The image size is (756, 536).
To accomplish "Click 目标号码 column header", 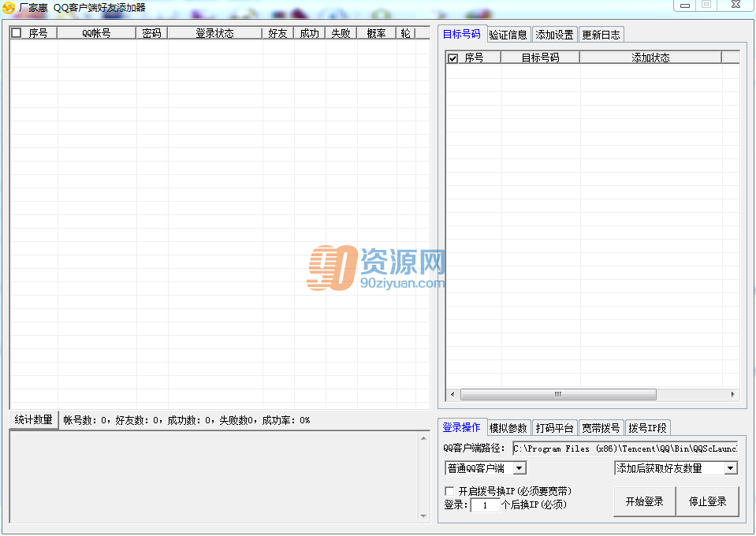I will click(541, 58).
